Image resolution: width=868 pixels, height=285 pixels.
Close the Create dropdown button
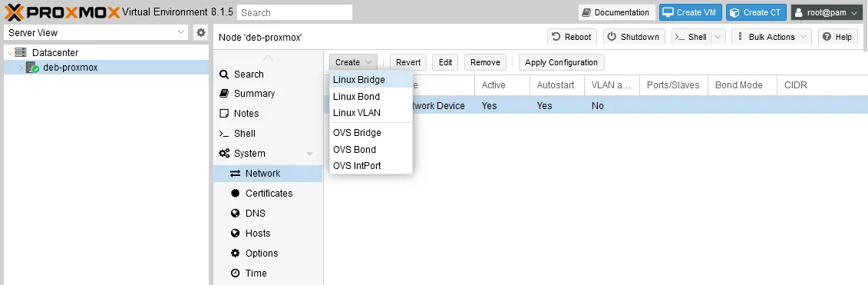(353, 62)
